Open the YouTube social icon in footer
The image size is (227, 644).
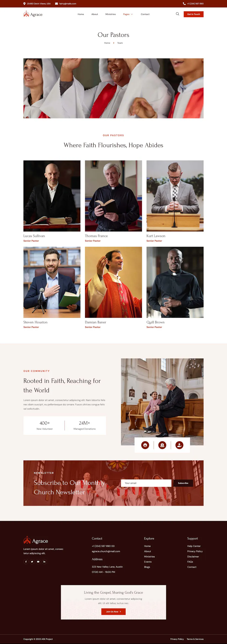coord(38,562)
